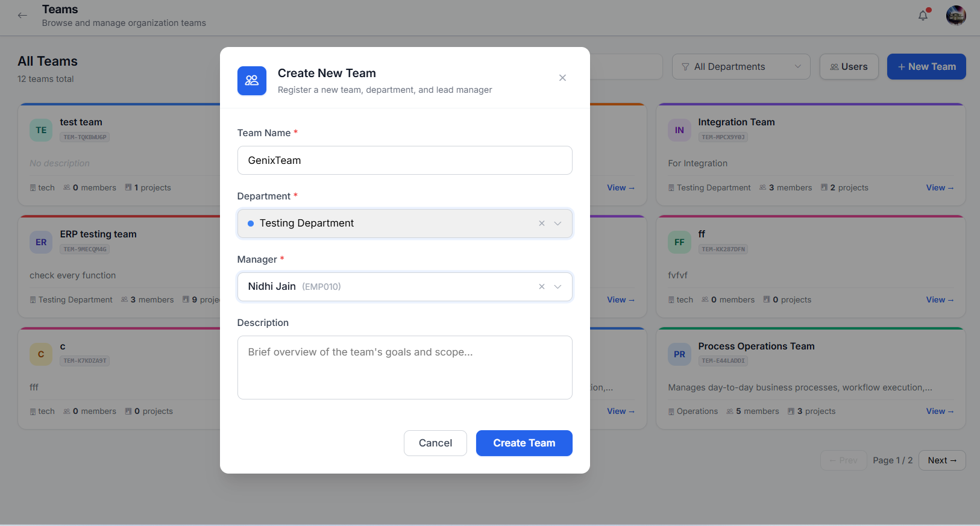This screenshot has width=980, height=526.
Task: View the Integration Team details
Action: pos(940,188)
